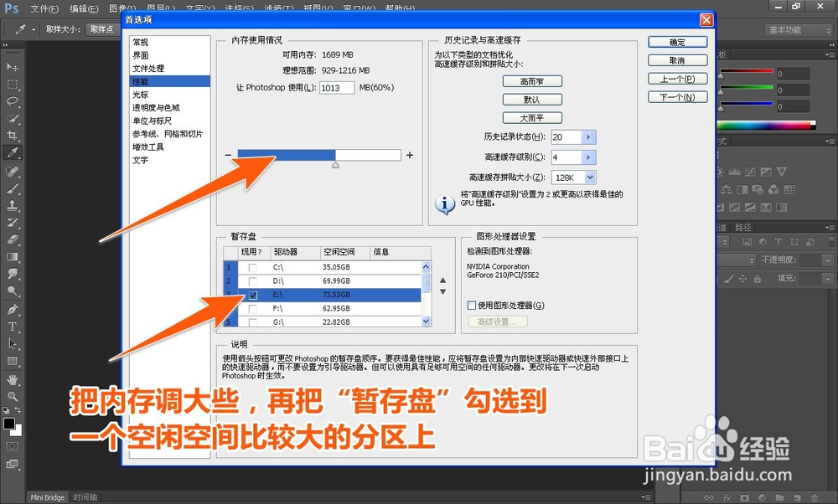
Task: Select the Hand tool
Action: pos(13,379)
